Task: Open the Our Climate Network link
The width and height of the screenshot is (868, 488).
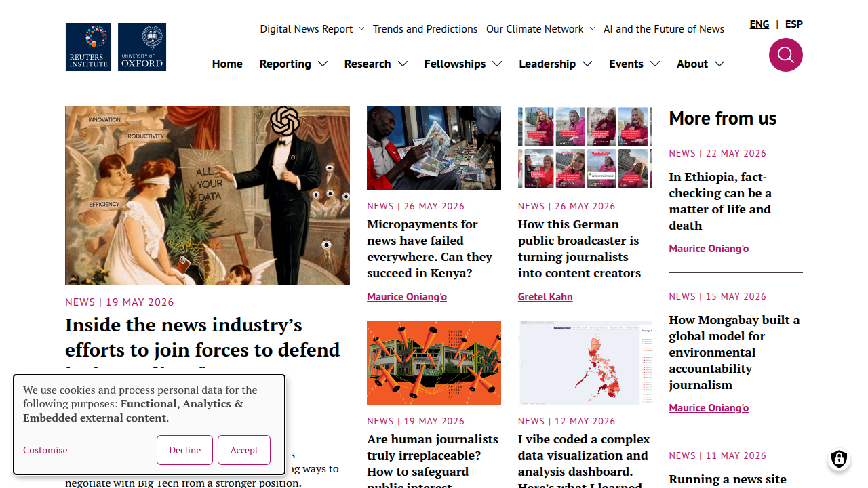Action: pyautogui.click(x=534, y=29)
